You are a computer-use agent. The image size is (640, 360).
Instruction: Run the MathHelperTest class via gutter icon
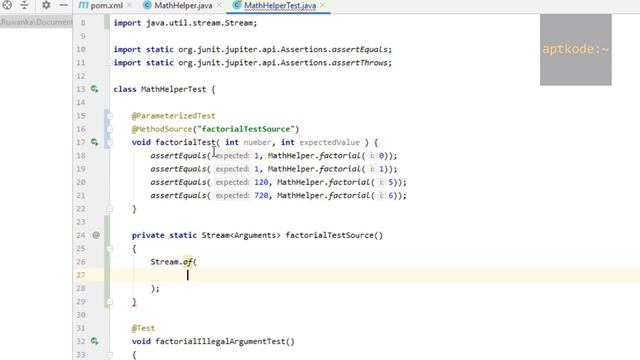point(95,89)
